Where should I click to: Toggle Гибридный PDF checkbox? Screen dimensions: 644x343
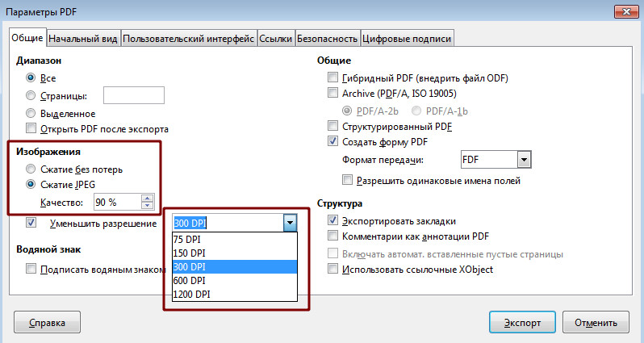tap(333, 78)
